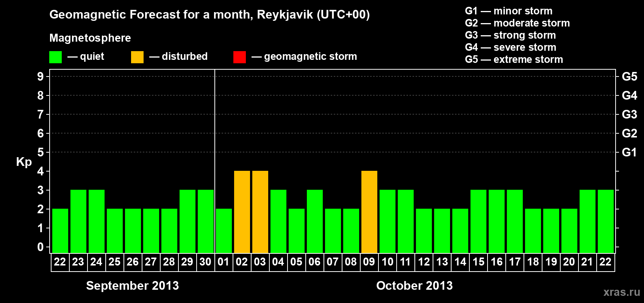Click the Kp axis value 0
This screenshot has width=644, height=303.
(x=41, y=247)
